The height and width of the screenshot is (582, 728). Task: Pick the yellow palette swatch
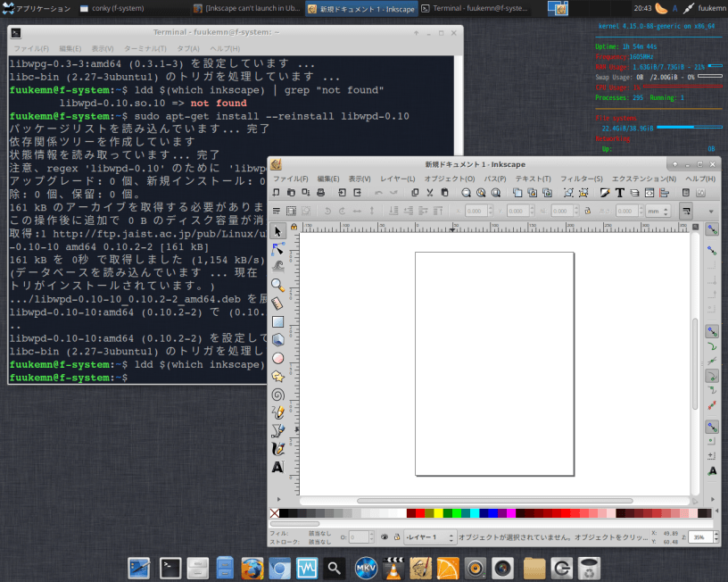pyautogui.click(x=438, y=513)
